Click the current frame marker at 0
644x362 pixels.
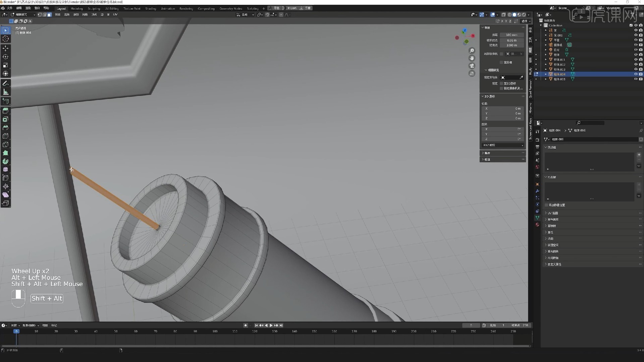(x=16, y=331)
